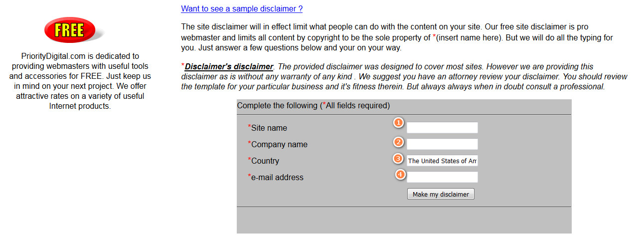The height and width of the screenshot is (240, 644).
Task: Click the PriorityDigital.com description text
Action: [80, 81]
